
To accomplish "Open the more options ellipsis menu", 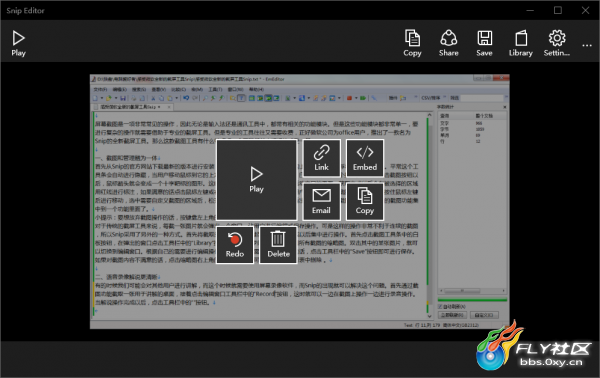I will (587, 45).
